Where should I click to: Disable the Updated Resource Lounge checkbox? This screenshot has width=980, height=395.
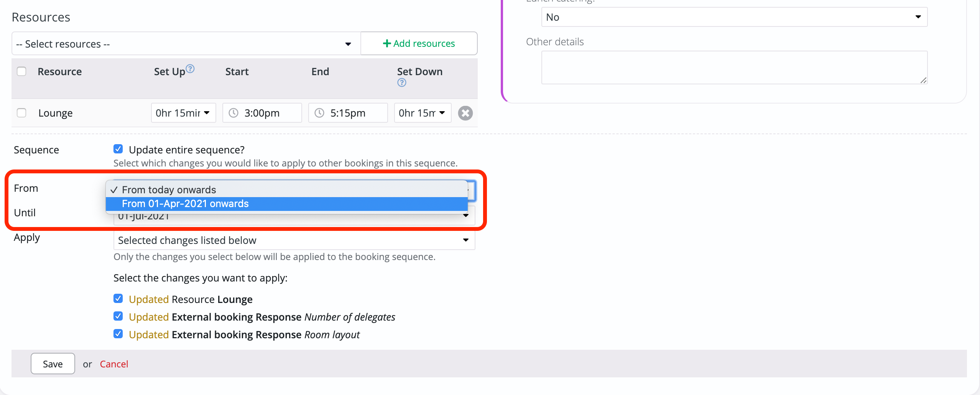pos(118,298)
